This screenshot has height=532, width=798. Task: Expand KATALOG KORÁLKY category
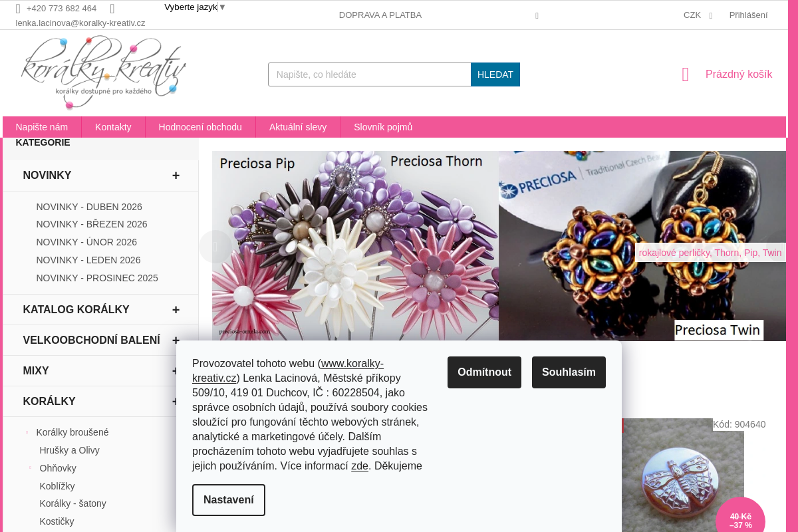[176, 310]
